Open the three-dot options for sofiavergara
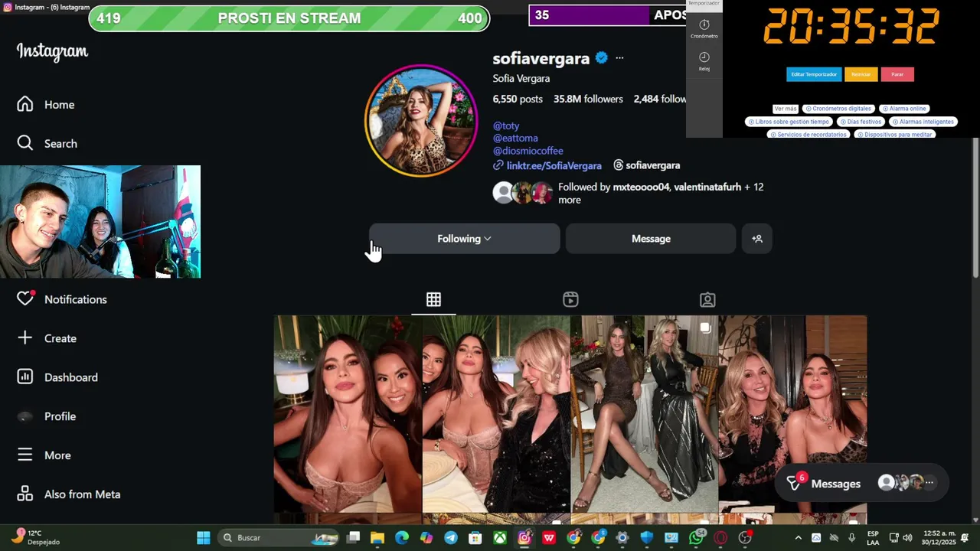980x551 pixels. (619, 58)
